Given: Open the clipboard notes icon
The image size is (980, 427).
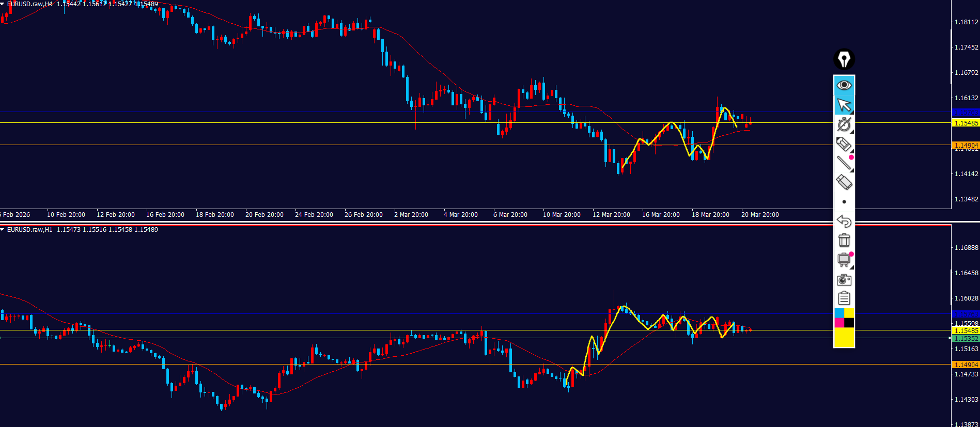Looking at the screenshot, I should (x=844, y=298).
